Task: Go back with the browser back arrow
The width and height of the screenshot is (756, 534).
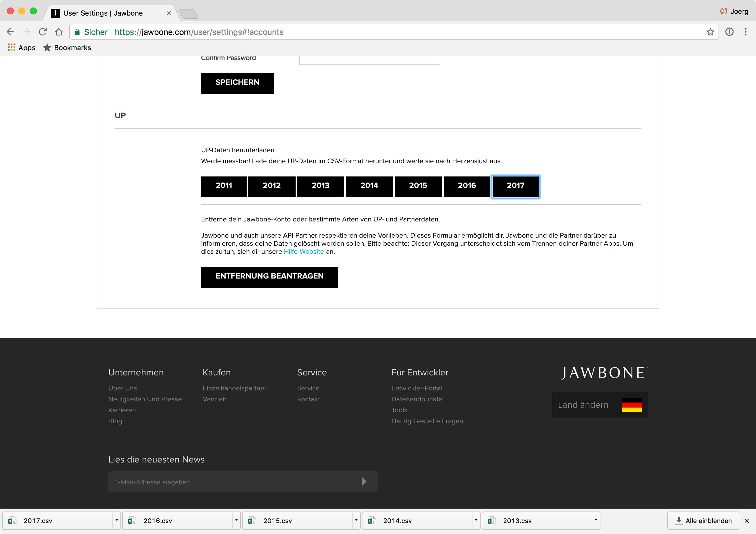Action: (11, 32)
